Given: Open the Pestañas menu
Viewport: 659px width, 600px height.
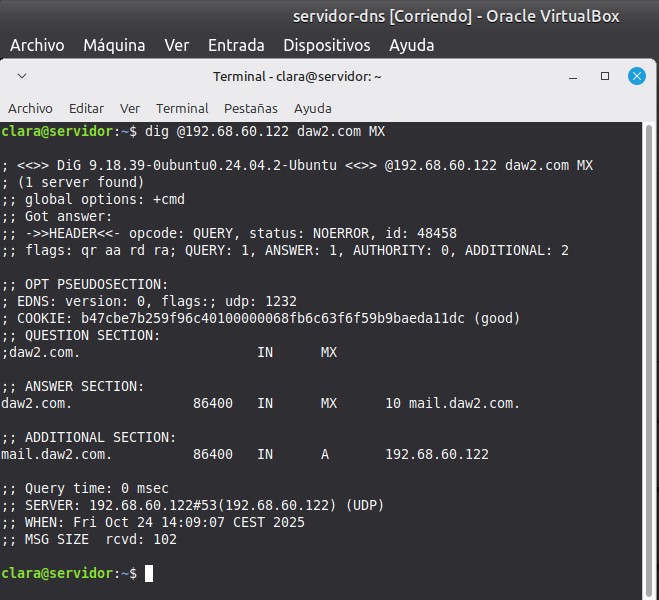Looking at the screenshot, I should (x=250, y=108).
